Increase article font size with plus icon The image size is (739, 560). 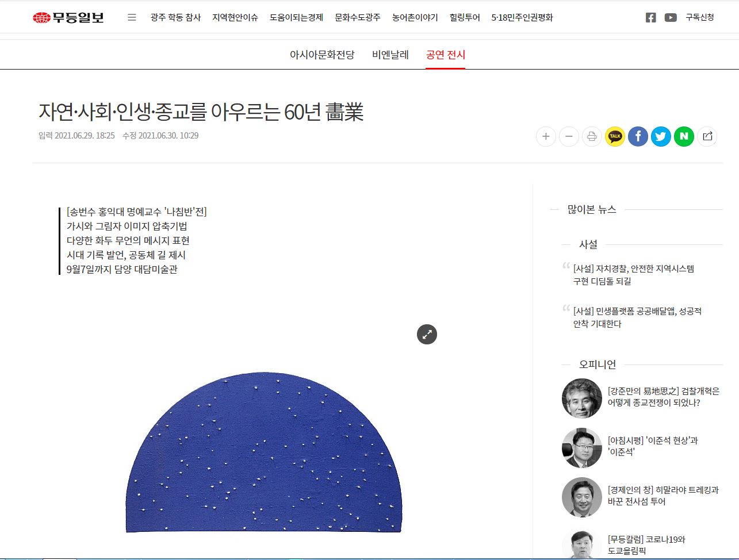pyautogui.click(x=546, y=136)
